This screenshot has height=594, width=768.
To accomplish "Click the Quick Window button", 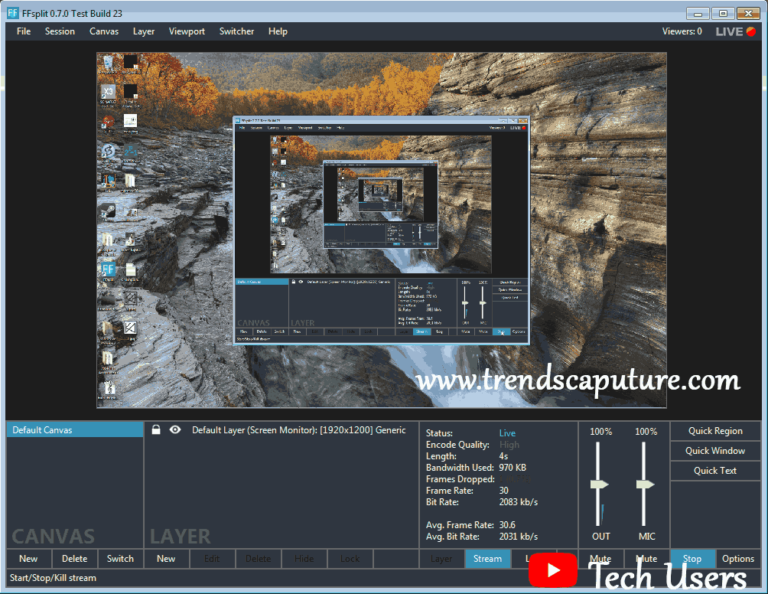I will [715, 451].
